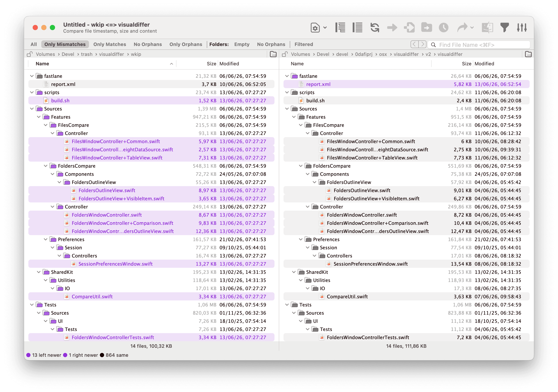
Task: Click 'trash' in the left path bar
Action: [87, 54]
